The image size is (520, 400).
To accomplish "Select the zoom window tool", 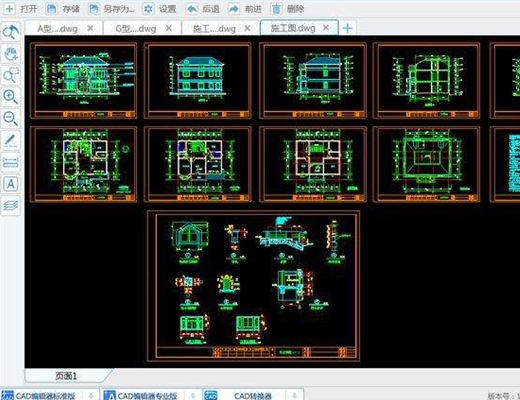I will (11, 75).
